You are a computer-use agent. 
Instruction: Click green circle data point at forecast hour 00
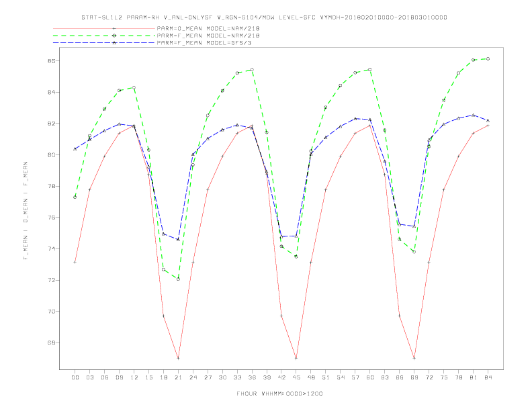pos(75,197)
